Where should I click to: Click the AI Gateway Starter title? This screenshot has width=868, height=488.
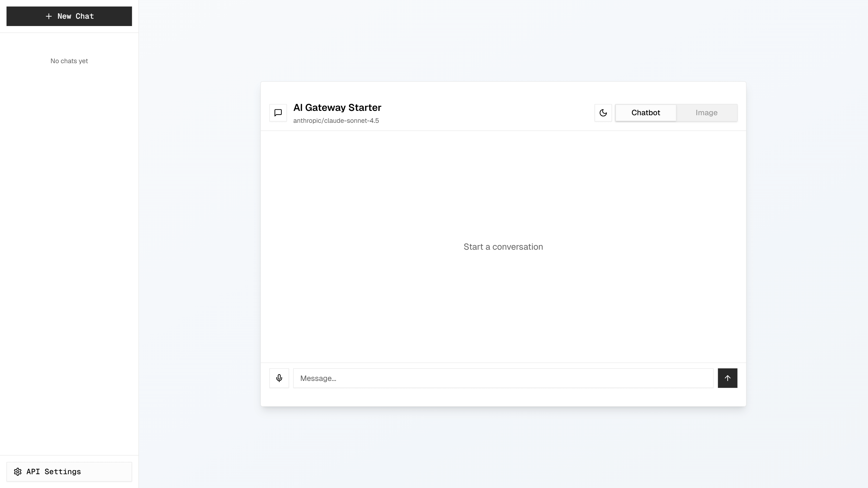[x=337, y=107]
